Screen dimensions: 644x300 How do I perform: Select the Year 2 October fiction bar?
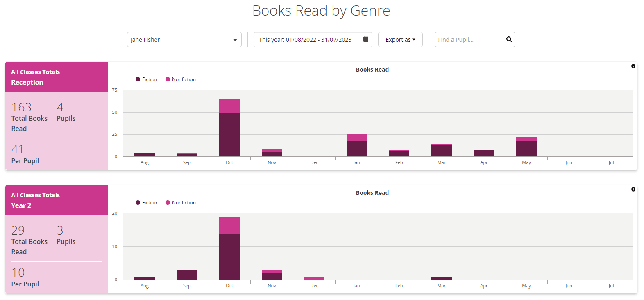click(x=229, y=256)
